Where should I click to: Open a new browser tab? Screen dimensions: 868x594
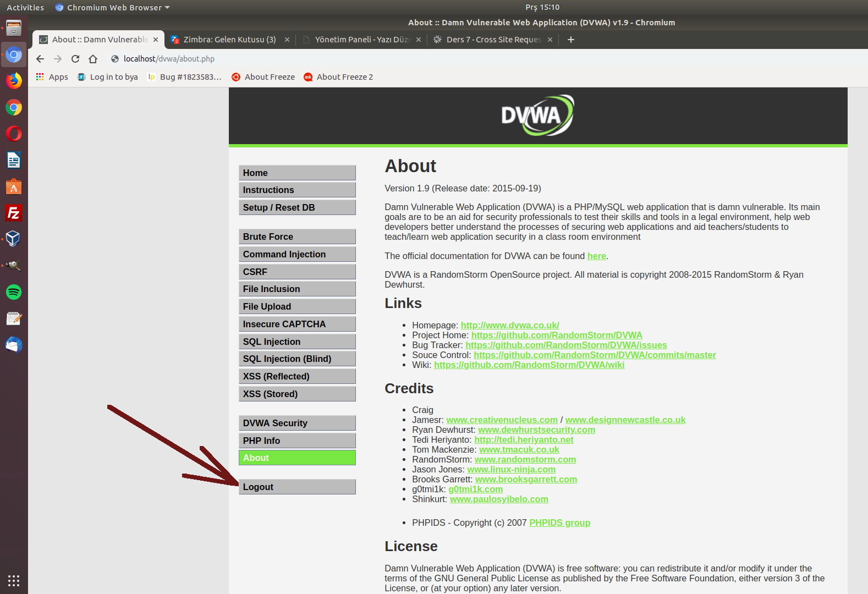571,40
